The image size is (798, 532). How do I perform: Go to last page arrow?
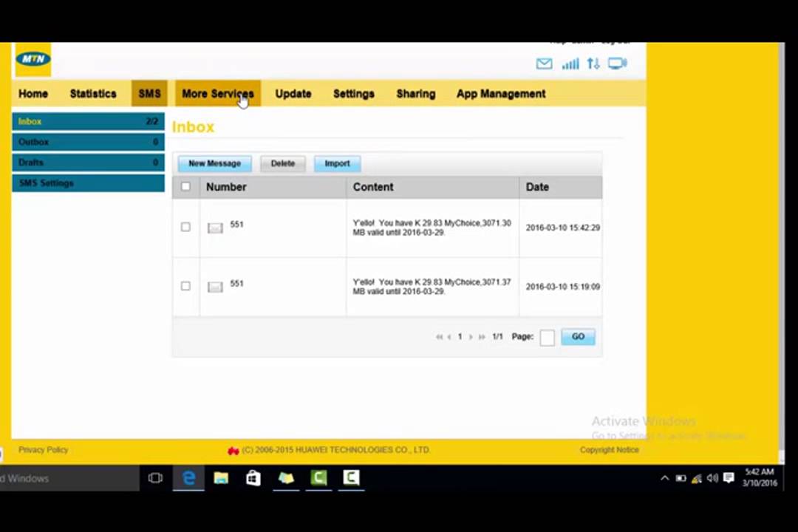tap(482, 337)
